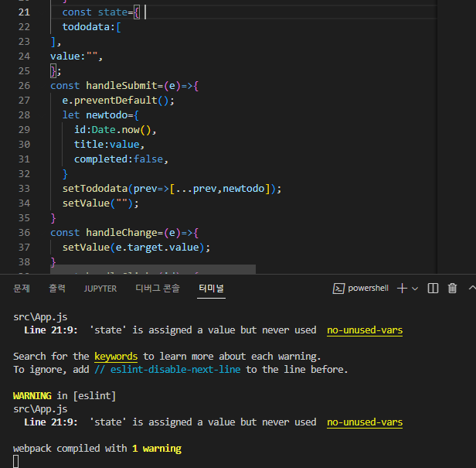Click the powershell terminal icon

click(x=338, y=288)
